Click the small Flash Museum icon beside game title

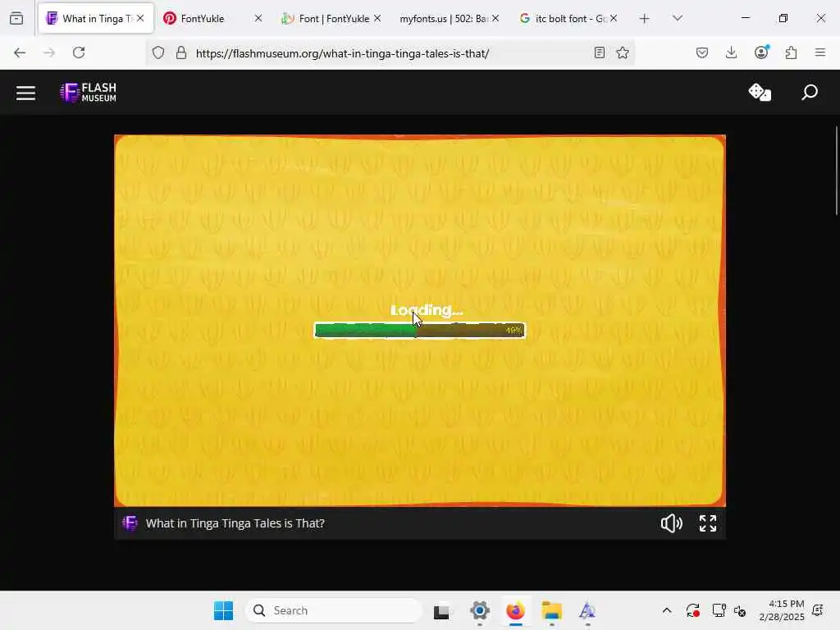pyautogui.click(x=130, y=523)
